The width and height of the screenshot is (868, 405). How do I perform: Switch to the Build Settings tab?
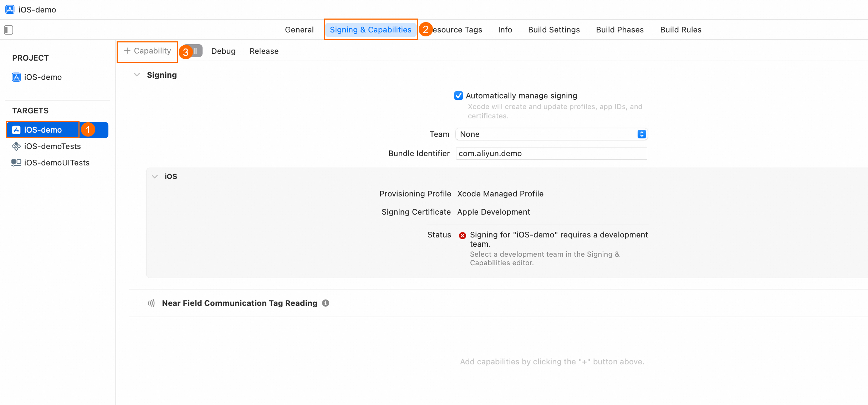553,30
